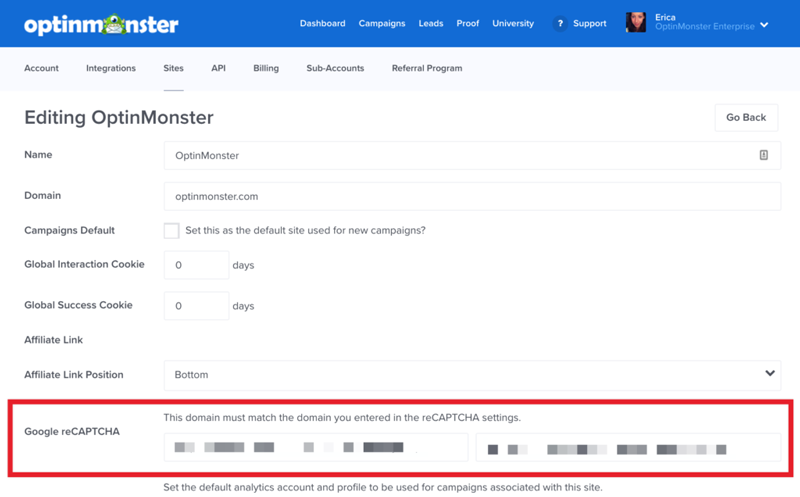800x497 pixels.
Task: Open the API tab
Action: (x=218, y=68)
